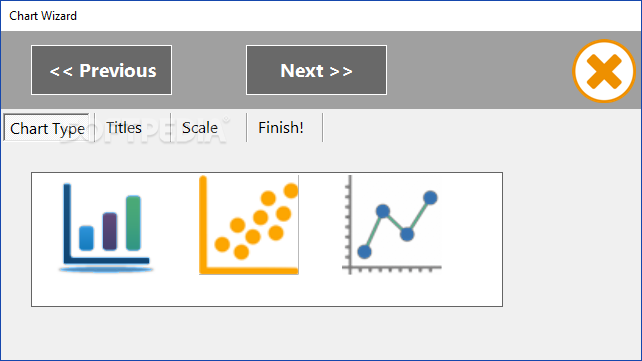The width and height of the screenshot is (642, 361).
Task: Advance with the Next >> button
Action: click(x=316, y=70)
